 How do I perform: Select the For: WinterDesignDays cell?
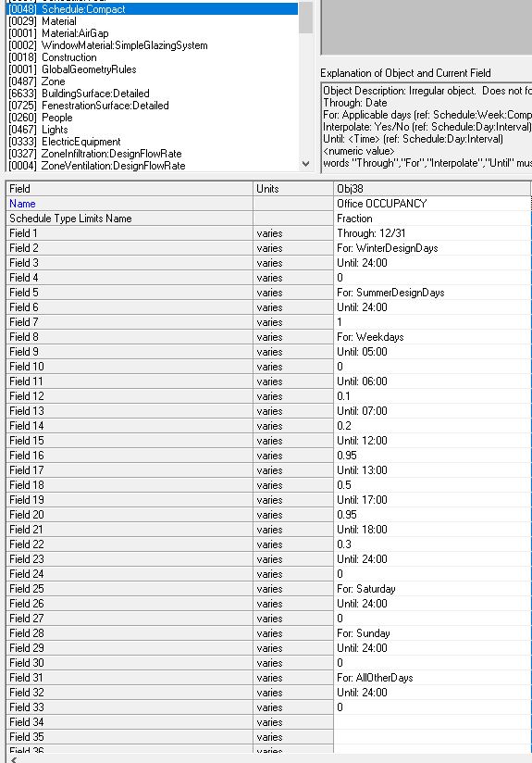432,248
